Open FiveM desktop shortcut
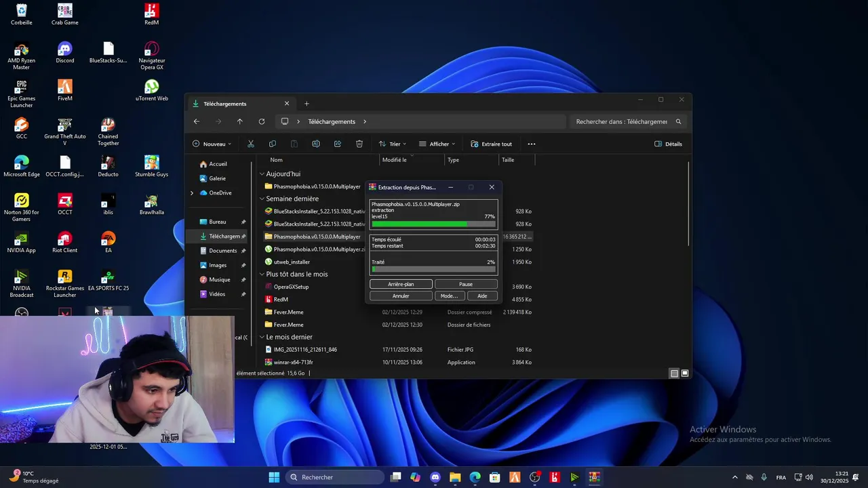The width and height of the screenshot is (868, 488). tap(65, 90)
